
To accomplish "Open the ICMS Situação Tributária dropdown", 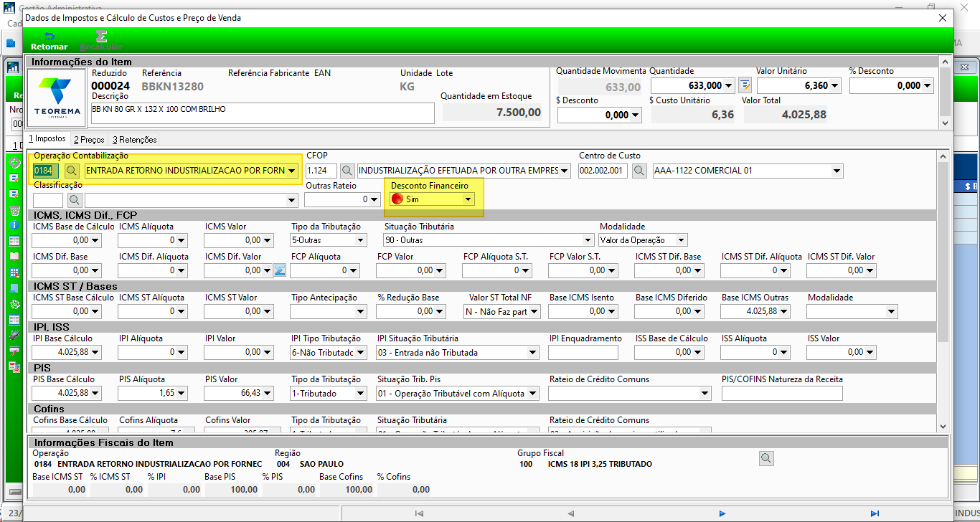I will (x=589, y=240).
